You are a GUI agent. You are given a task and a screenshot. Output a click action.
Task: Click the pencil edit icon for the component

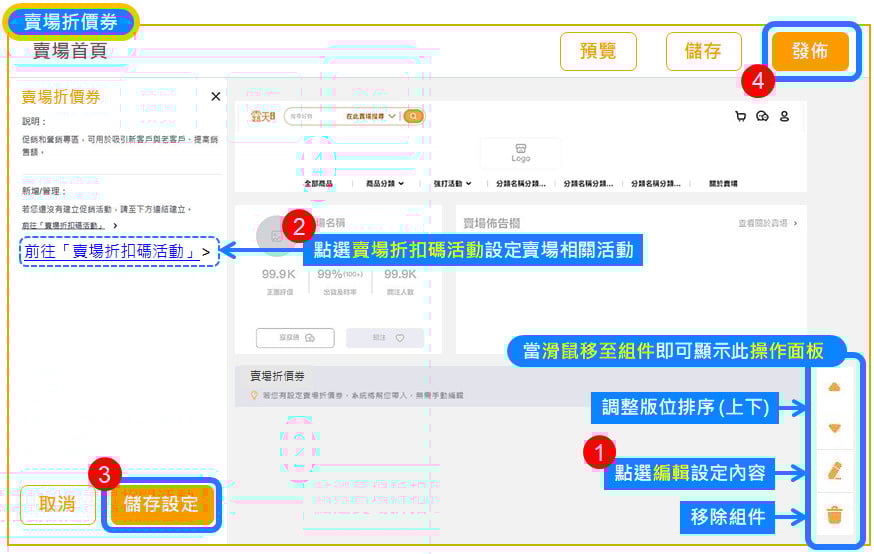[x=835, y=471]
